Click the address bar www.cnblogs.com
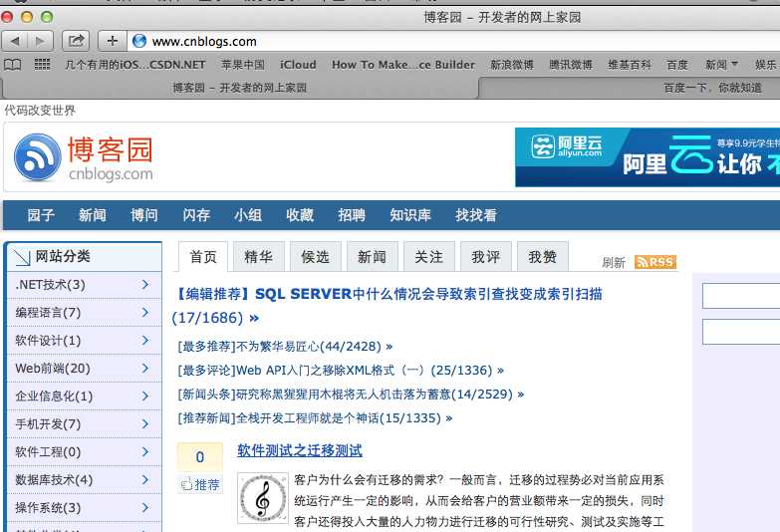This screenshot has height=532, width=780. [204, 41]
